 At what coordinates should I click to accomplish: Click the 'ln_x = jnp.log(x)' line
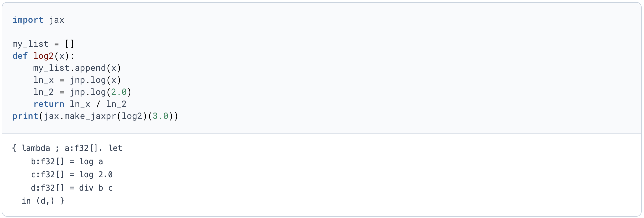[77, 80]
